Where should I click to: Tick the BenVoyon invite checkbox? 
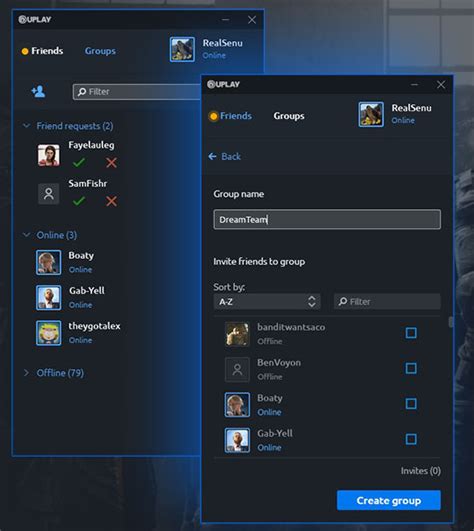pos(411,368)
